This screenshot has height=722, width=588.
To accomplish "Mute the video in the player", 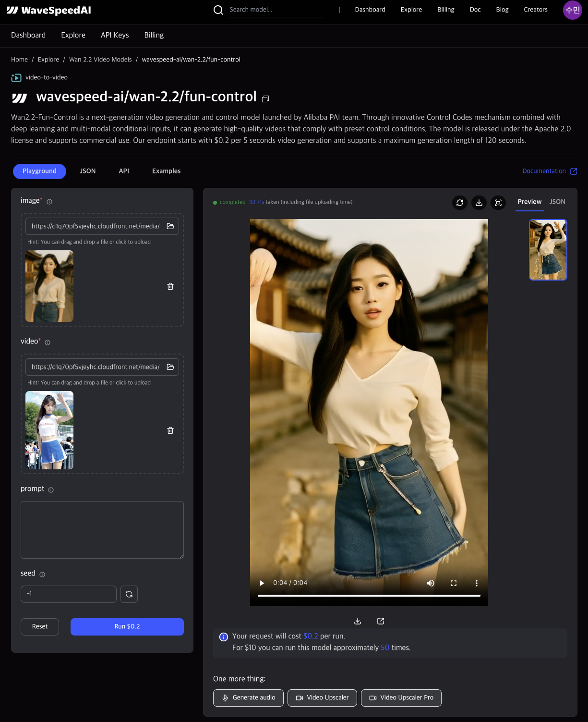I will click(430, 583).
